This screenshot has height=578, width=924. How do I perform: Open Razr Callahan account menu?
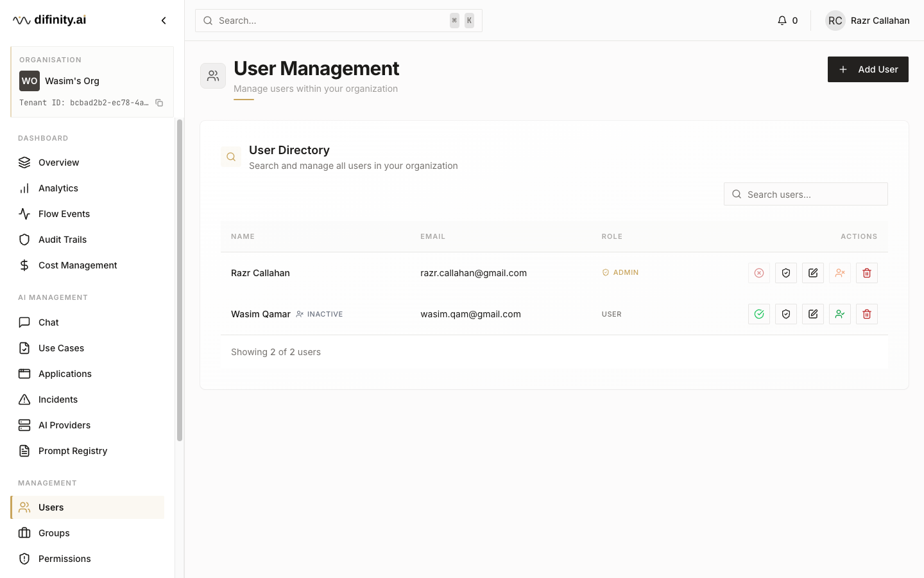click(x=868, y=21)
